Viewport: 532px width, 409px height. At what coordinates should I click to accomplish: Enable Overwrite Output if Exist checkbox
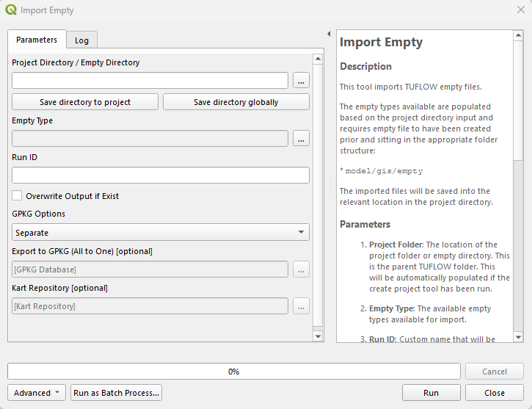tap(17, 196)
